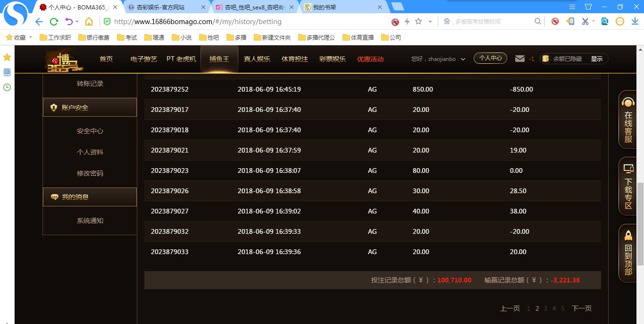Expand the 我的消息 sidebar section

tap(90, 197)
